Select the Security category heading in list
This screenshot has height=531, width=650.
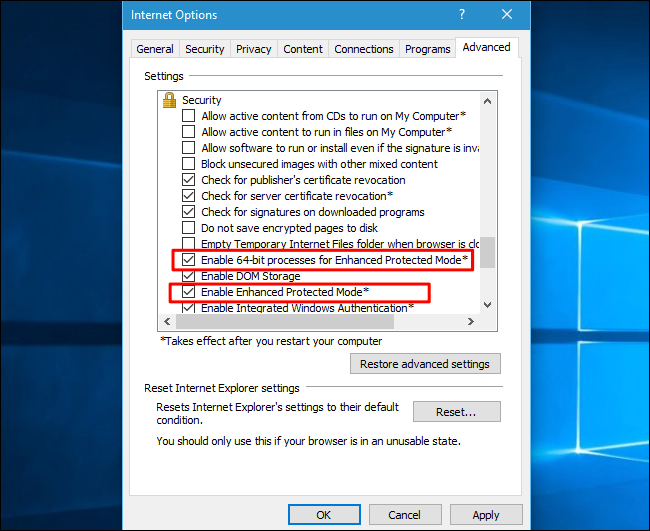click(x=202, y=100)
